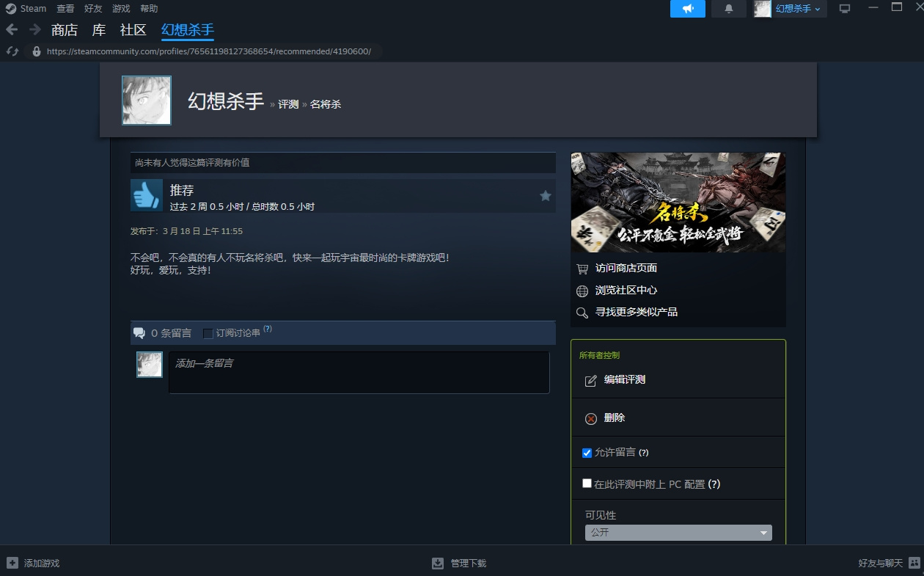Open the 查看 menu
Viewport: 924px width, 576px height.
[65, 9]
